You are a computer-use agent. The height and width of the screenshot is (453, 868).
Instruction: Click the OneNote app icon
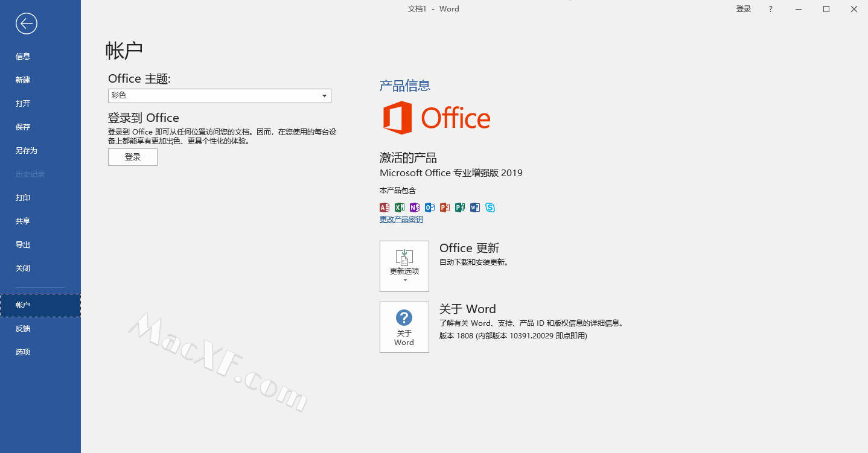(x=415, y=207)
